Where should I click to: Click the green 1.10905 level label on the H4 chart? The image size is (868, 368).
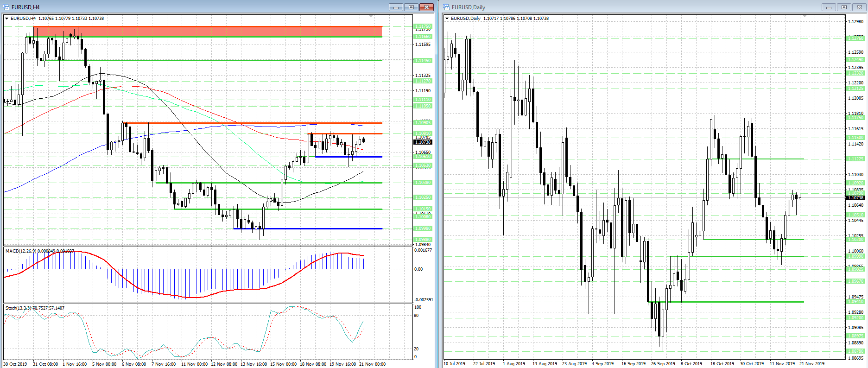(423, 123)
